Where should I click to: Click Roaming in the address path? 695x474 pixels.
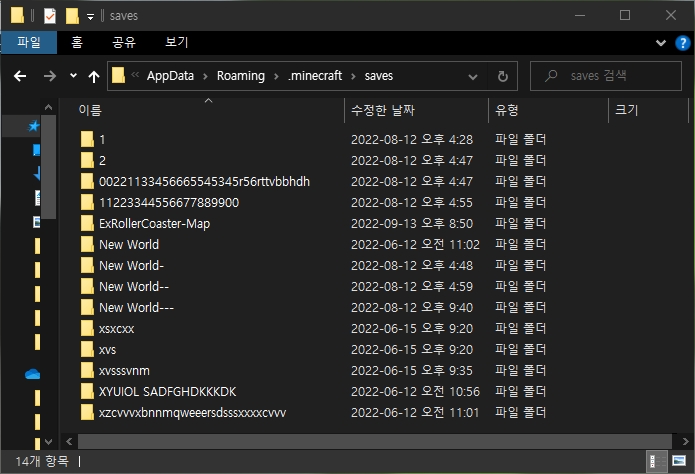click(x=241, y=76)
